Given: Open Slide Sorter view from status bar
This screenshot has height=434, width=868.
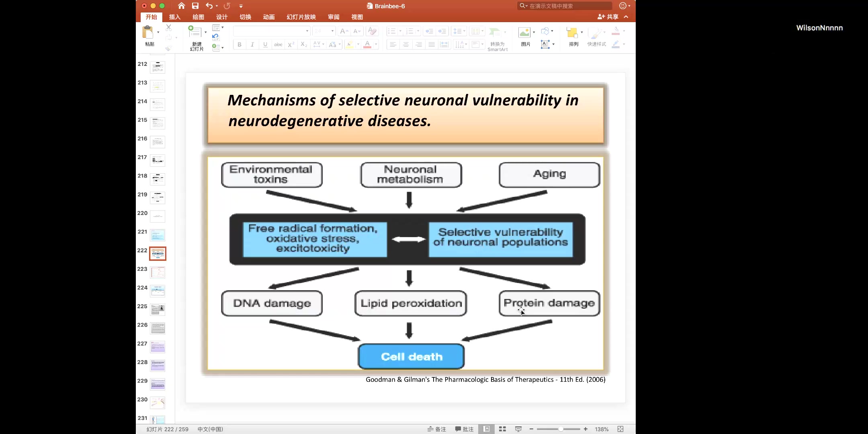Looking at the screenshot, I should point(502,429).
